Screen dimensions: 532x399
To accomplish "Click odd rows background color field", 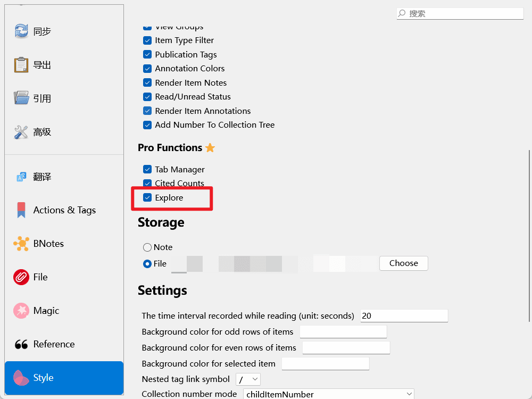I will (x=343, y=332).
